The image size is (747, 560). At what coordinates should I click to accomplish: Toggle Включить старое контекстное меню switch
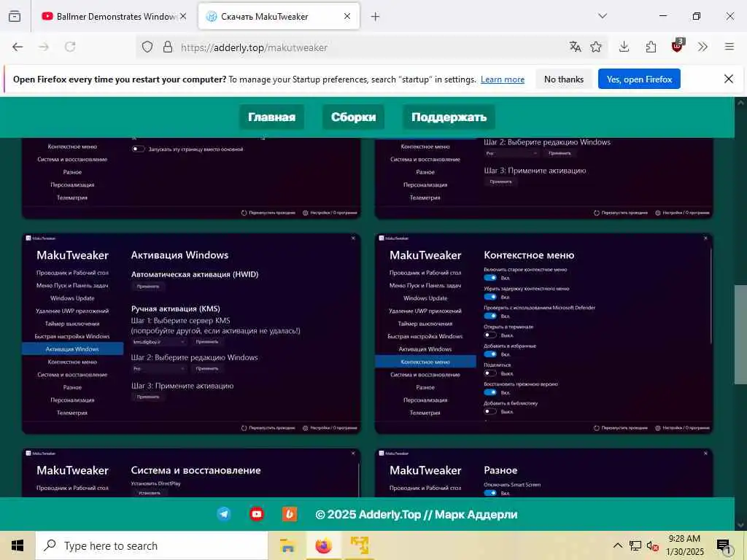(490, 278)
